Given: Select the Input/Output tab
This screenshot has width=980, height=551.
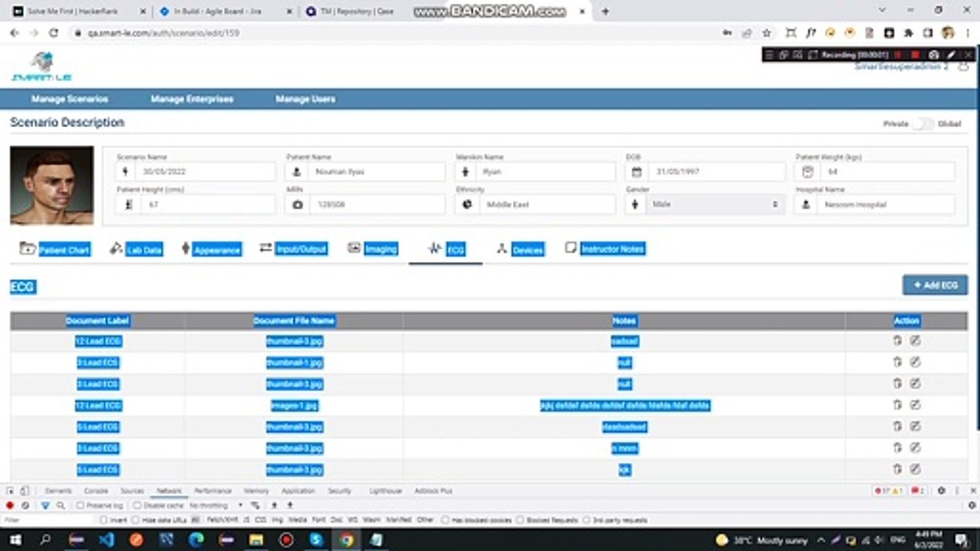Looking at the screenshot, I should 293,249.
